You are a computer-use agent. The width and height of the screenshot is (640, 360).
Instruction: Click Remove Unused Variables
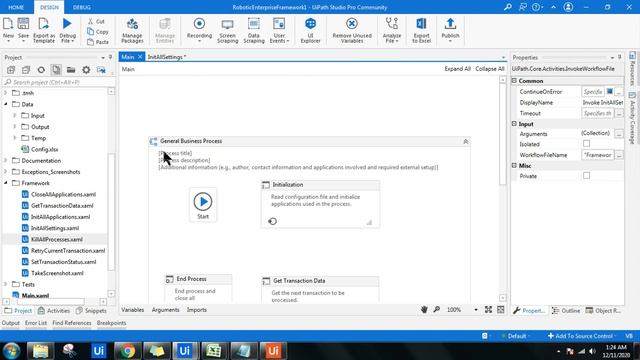click(x=352, y=30)
